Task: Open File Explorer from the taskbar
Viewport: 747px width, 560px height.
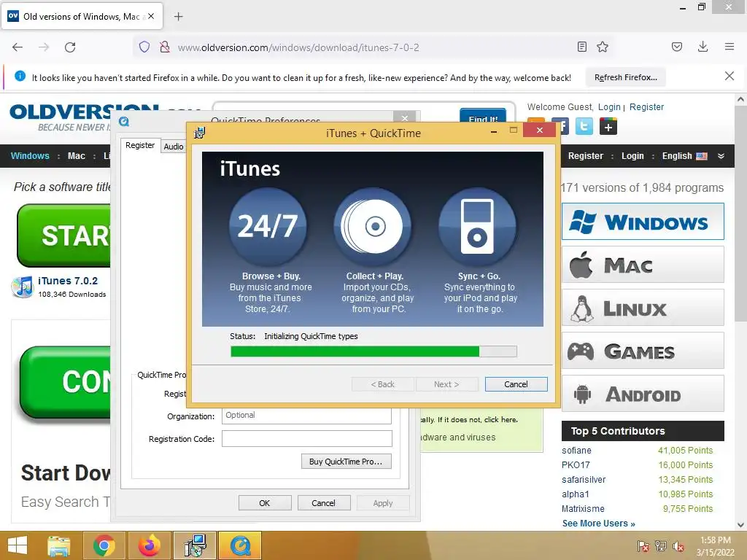Action: coord(59,545)
